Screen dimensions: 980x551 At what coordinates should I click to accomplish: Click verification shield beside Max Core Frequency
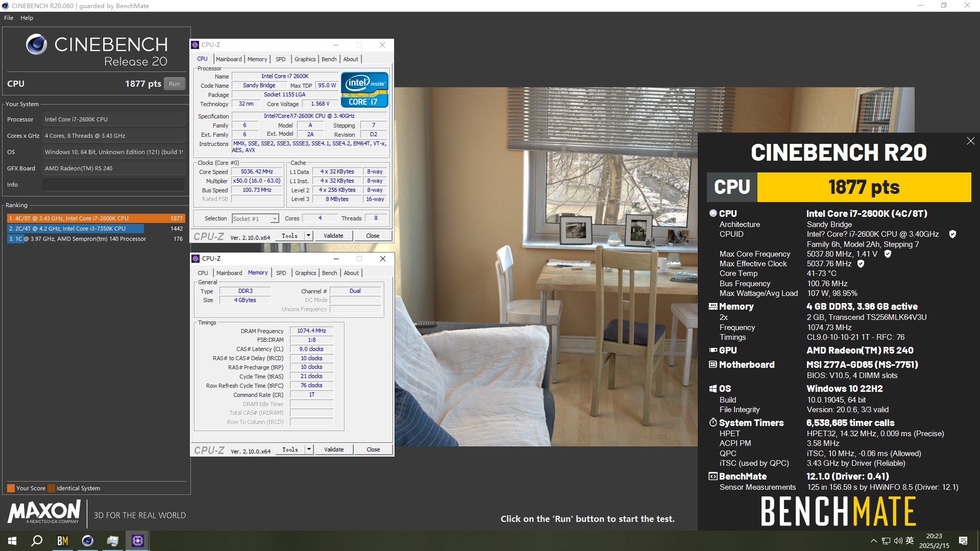888,254
